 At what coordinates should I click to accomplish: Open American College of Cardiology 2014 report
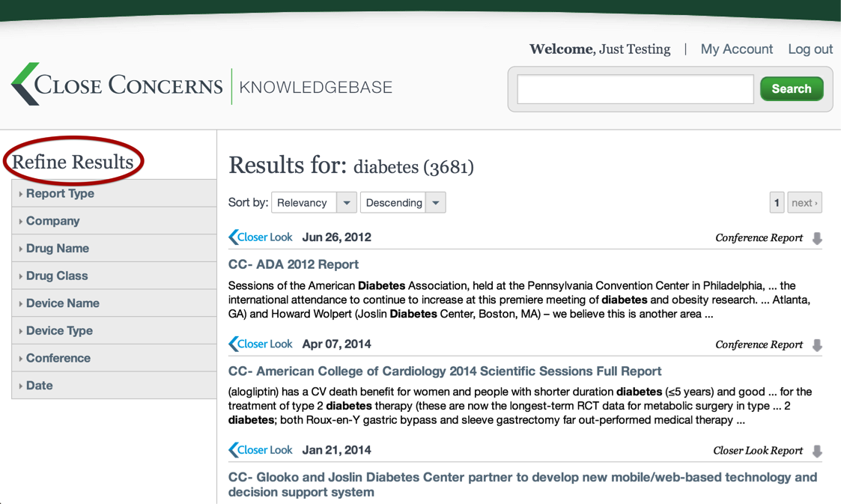[x=445, y=371]
